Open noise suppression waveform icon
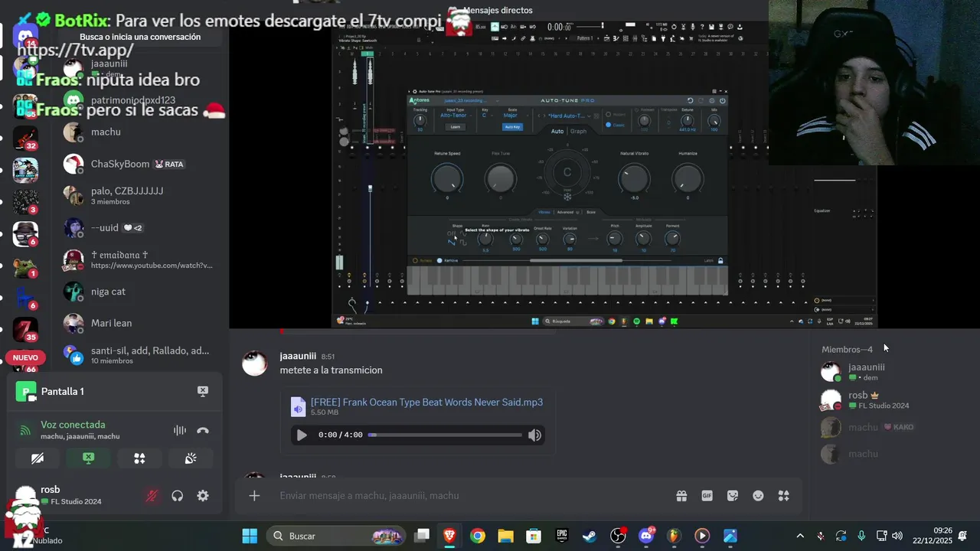980x551 pixels. pyautogui.click(x=180, y=430)
